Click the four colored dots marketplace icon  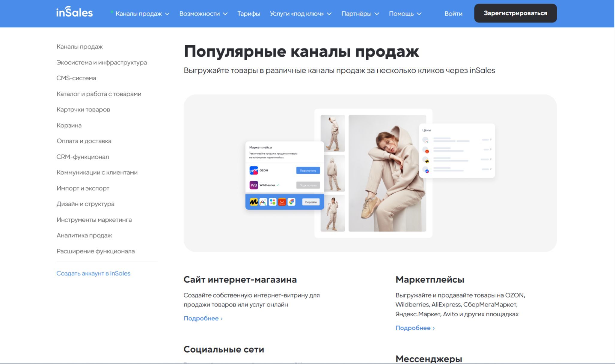[272, 202]
